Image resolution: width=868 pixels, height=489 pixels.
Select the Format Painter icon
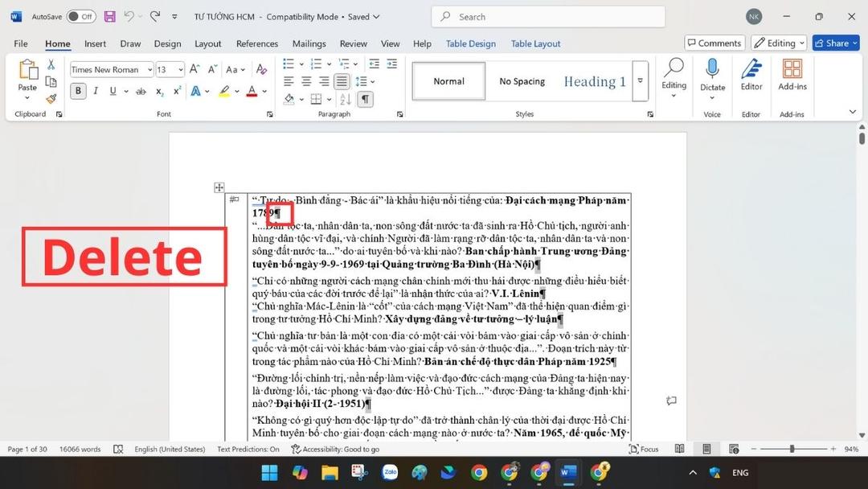(50, 98)
